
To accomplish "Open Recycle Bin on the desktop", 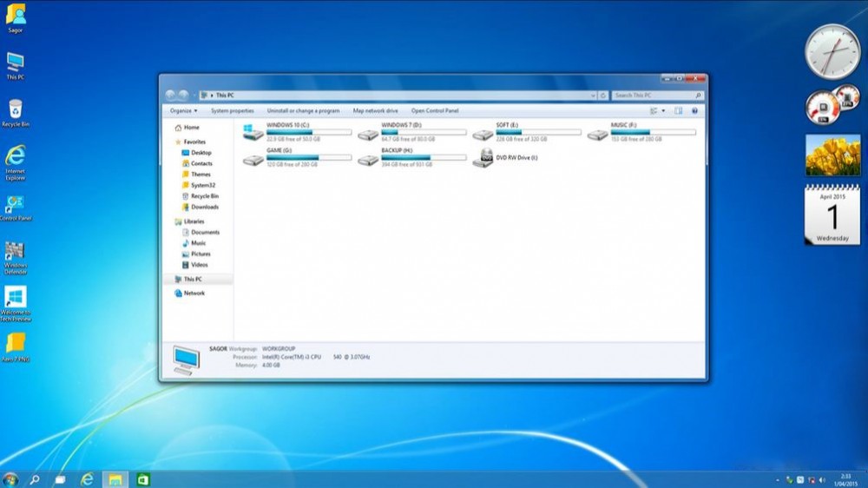I will point(15,109).
